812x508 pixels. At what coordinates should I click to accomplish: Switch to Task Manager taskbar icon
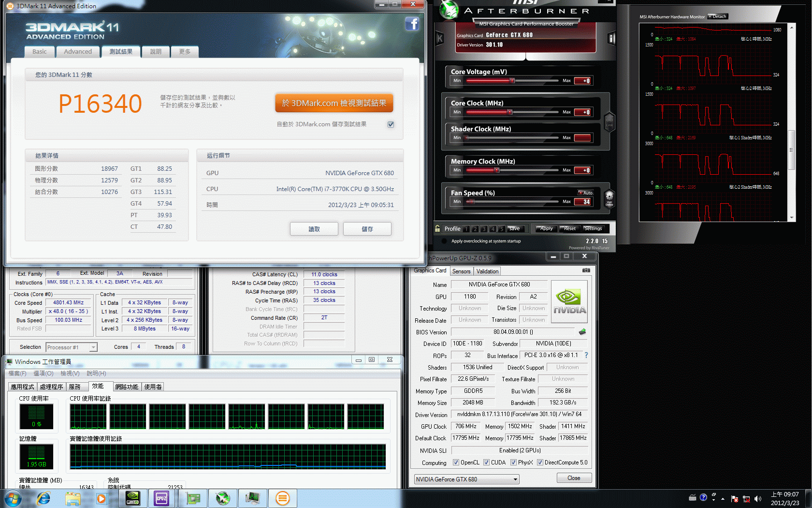pyautogui.click(x=252, y=498)
